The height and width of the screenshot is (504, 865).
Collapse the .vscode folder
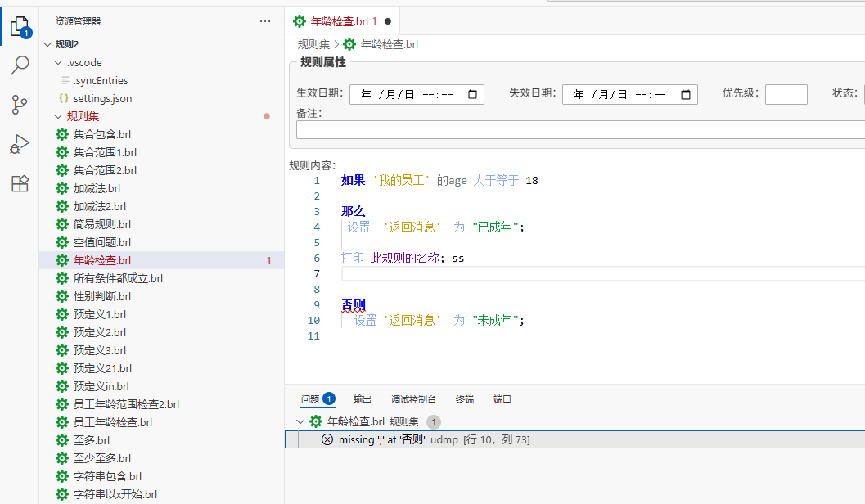tap(58, 62)
